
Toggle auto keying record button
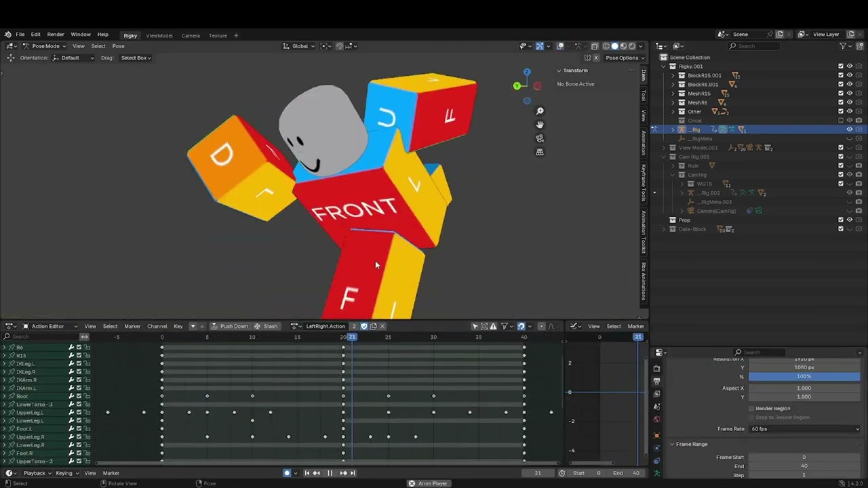(287, 473)
